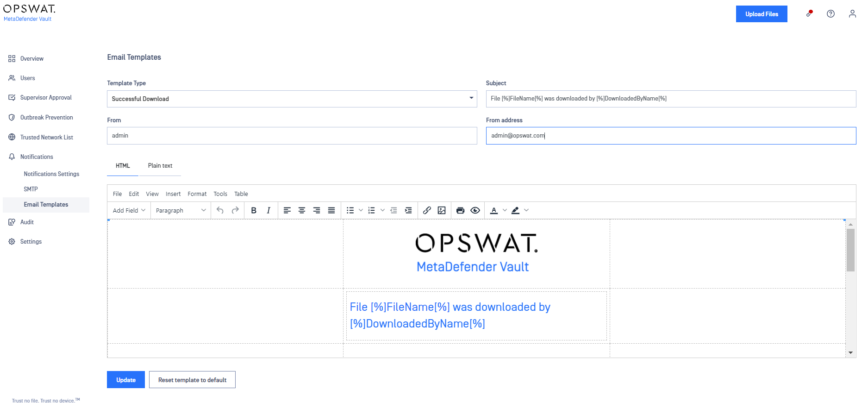Click the Trusted Network List globe icon
This screenshot has height=409, width=868.
pos(12,138)
